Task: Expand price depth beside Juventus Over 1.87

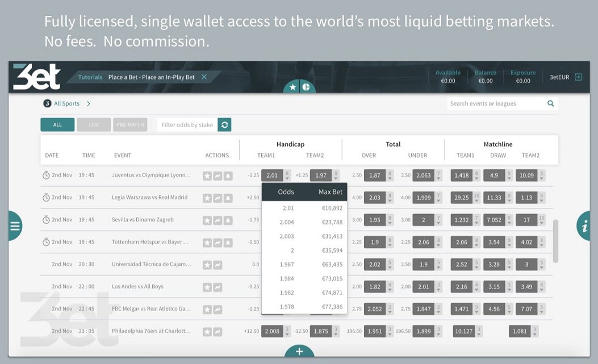Action: coord(390,175)
